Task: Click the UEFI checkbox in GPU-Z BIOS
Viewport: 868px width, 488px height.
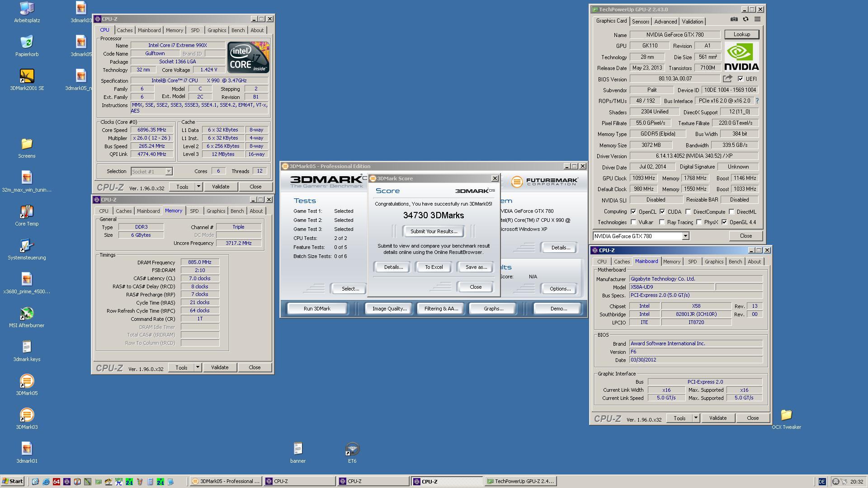Action: (740, 79)
